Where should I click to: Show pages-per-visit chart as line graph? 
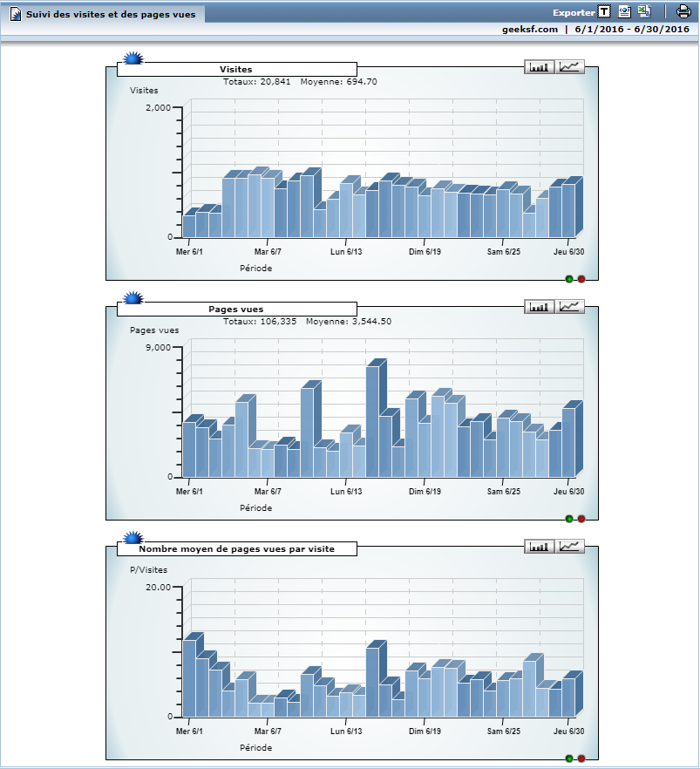tap(569, 547)
